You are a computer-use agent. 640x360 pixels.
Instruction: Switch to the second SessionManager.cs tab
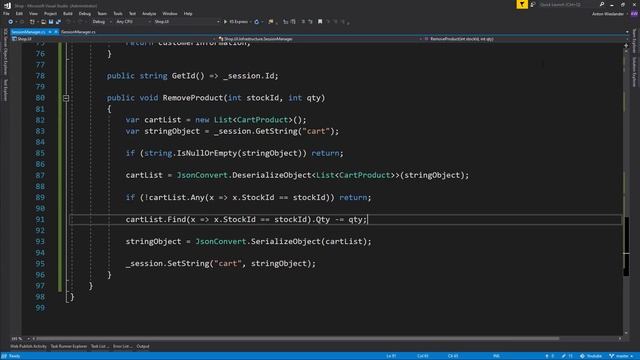tap(78, 32)
